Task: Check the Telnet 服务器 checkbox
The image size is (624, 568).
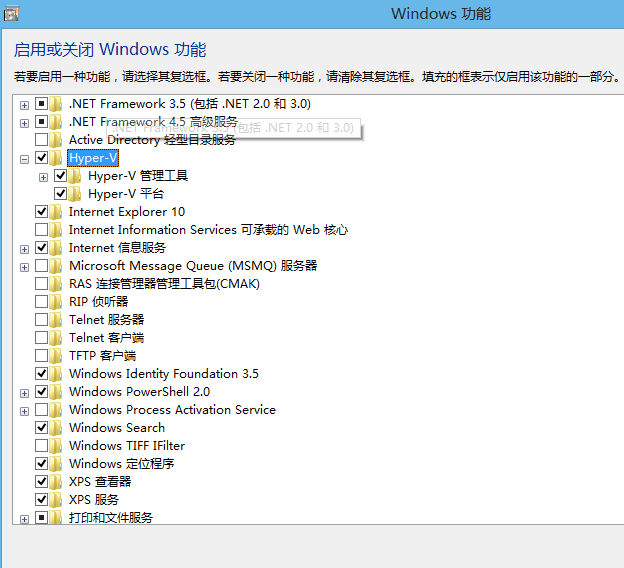Action: click(41, 319)
